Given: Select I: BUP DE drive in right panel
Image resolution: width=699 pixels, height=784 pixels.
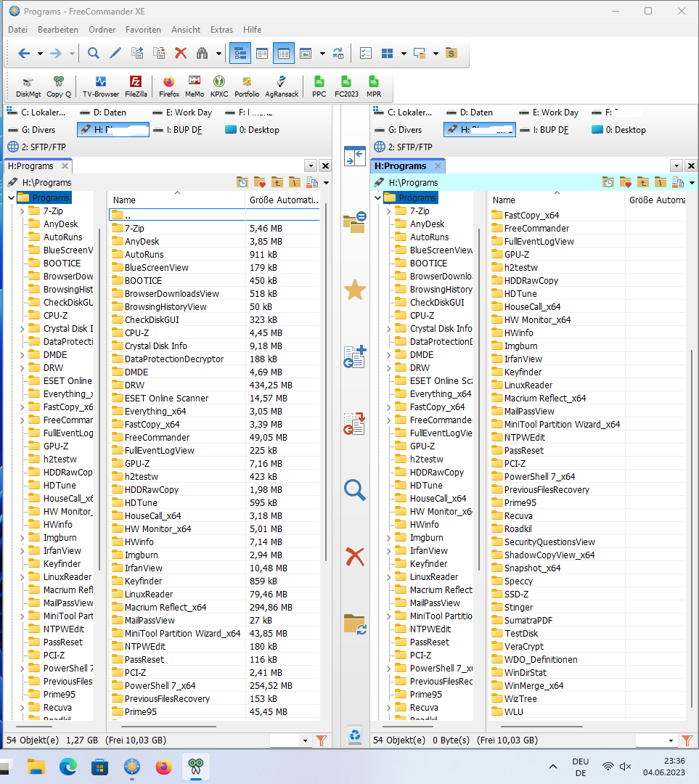Looking at the screenshot, I should tap(544, 130).
